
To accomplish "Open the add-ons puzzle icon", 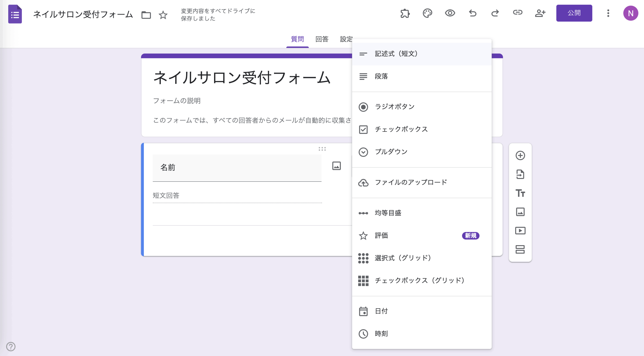I will (405, 13).
